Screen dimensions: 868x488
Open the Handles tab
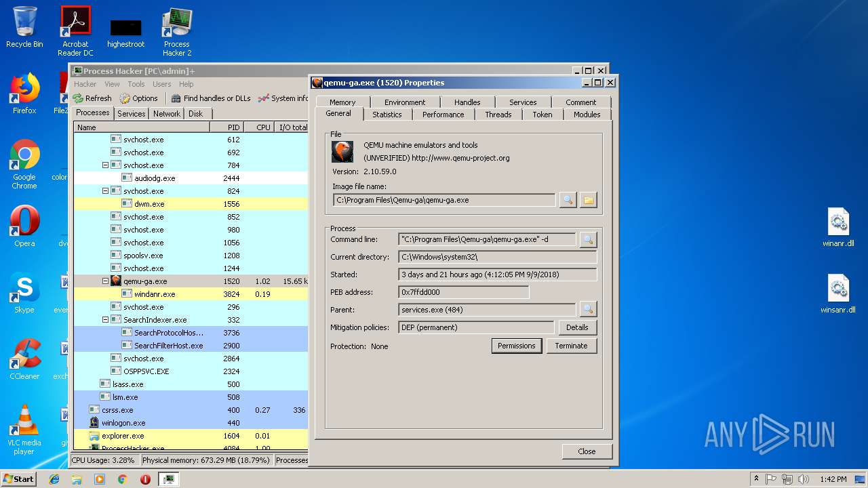coord(467,102)
